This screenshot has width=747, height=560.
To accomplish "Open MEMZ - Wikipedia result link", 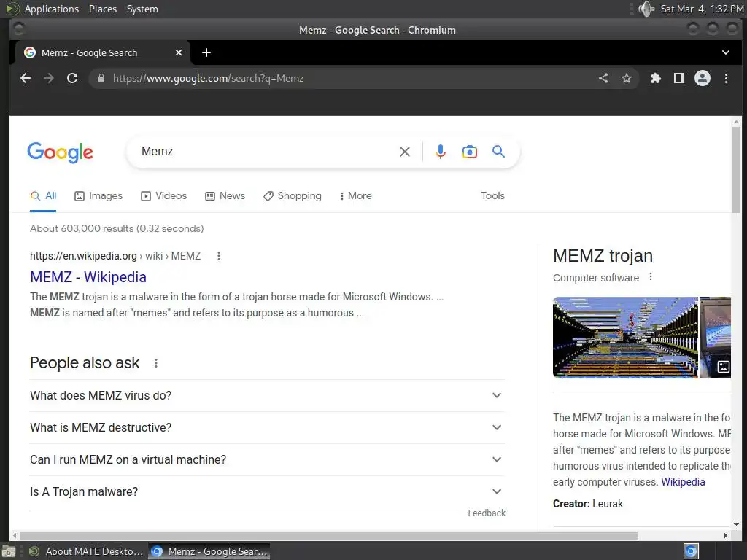I will [88, 277].
